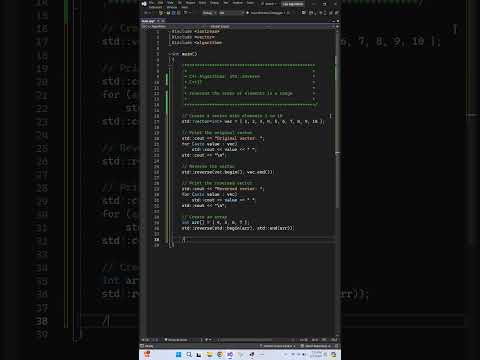Screen dimensions: 480x360
Task: Open the Debug configuration dropdown
Action: [209, 13]
